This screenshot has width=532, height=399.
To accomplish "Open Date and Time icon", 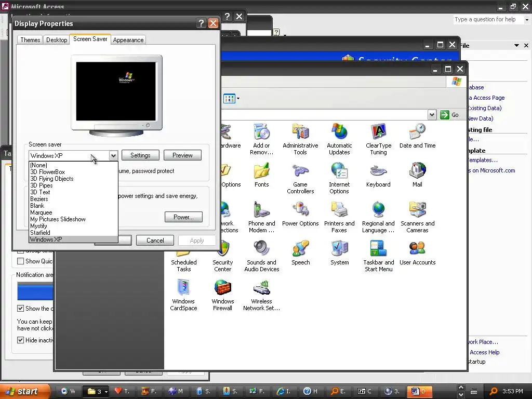I will [417, 136].
